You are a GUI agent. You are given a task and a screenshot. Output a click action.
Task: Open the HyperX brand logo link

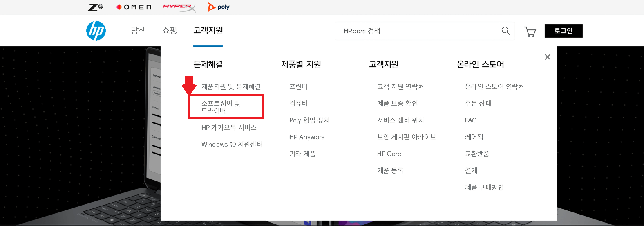coord(179,7)
